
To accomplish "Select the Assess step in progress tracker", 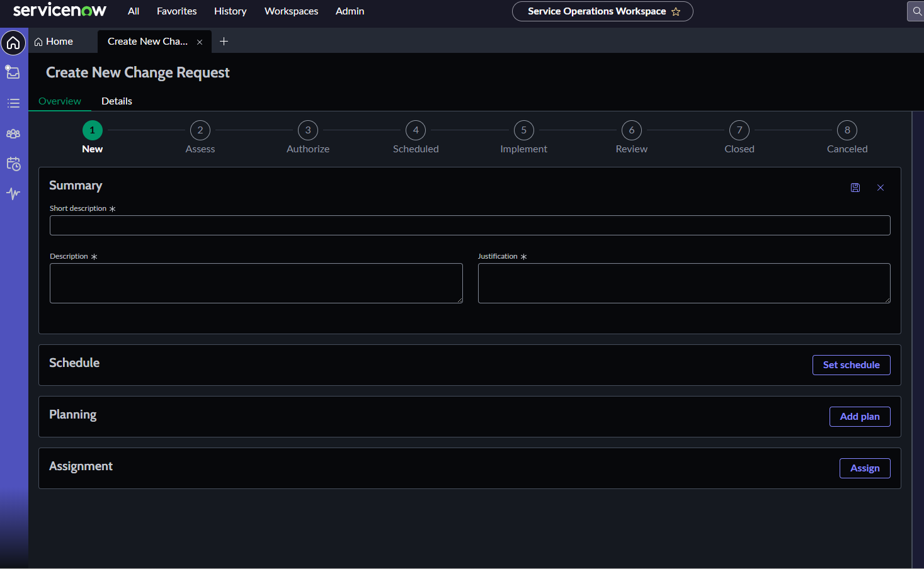I will click(200, 131).
